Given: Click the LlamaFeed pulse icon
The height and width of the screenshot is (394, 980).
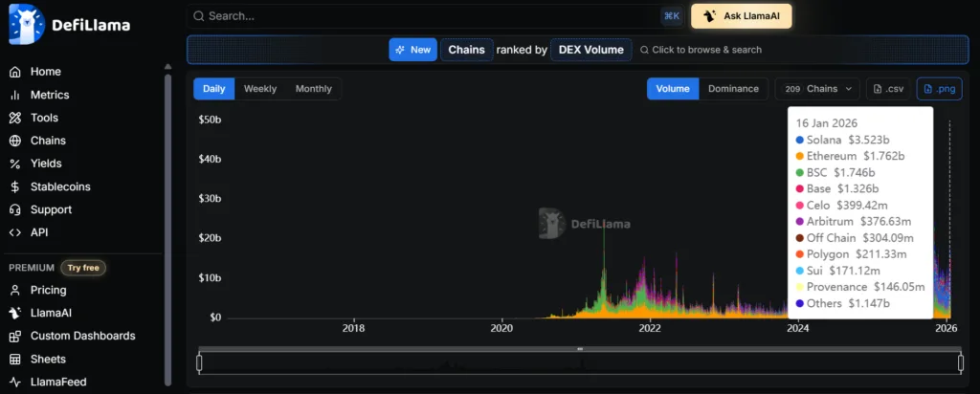Looking at the screenshot, I should pos(15,383).
